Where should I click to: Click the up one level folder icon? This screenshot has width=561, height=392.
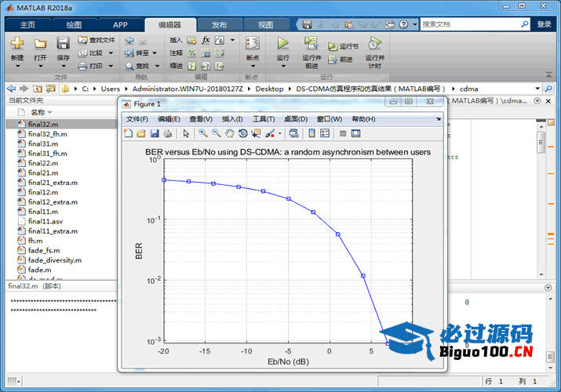point(37,89)
